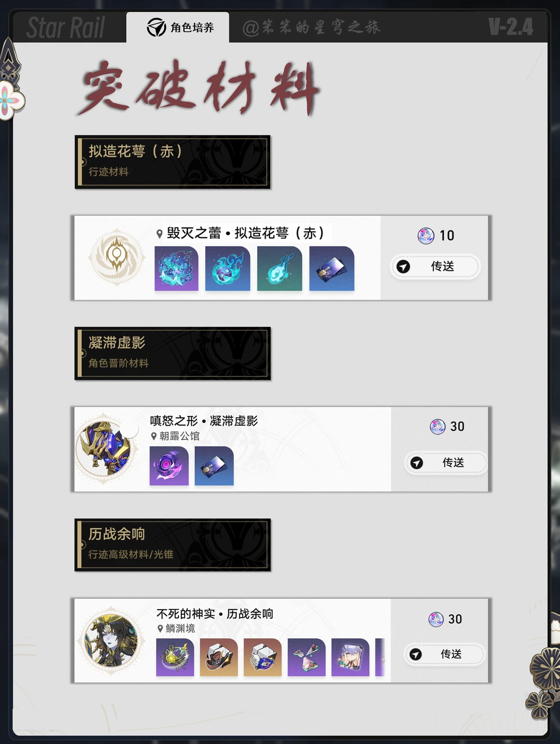Click the 历战余响 section header

point(173,544)
